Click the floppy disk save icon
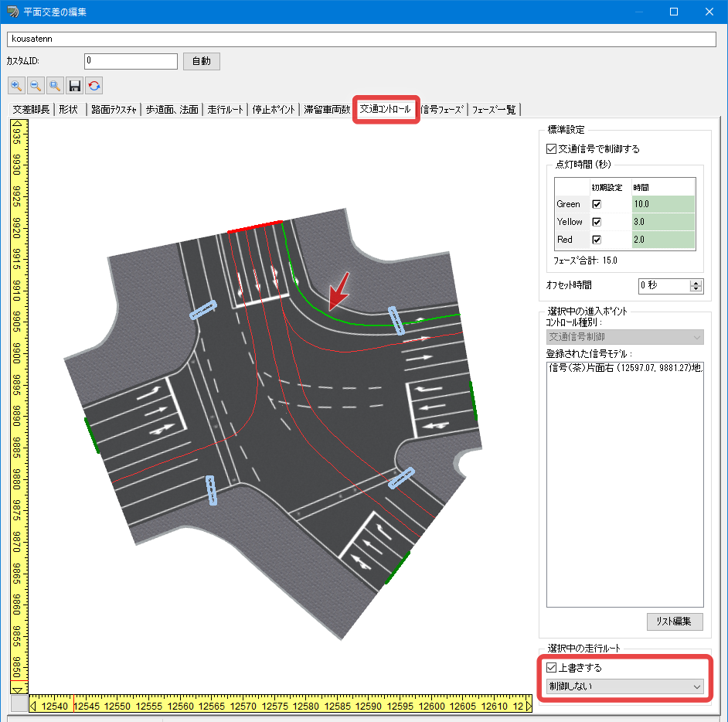Image resolution: width=728 pixels, height=722 pixels. click(75, 86)
